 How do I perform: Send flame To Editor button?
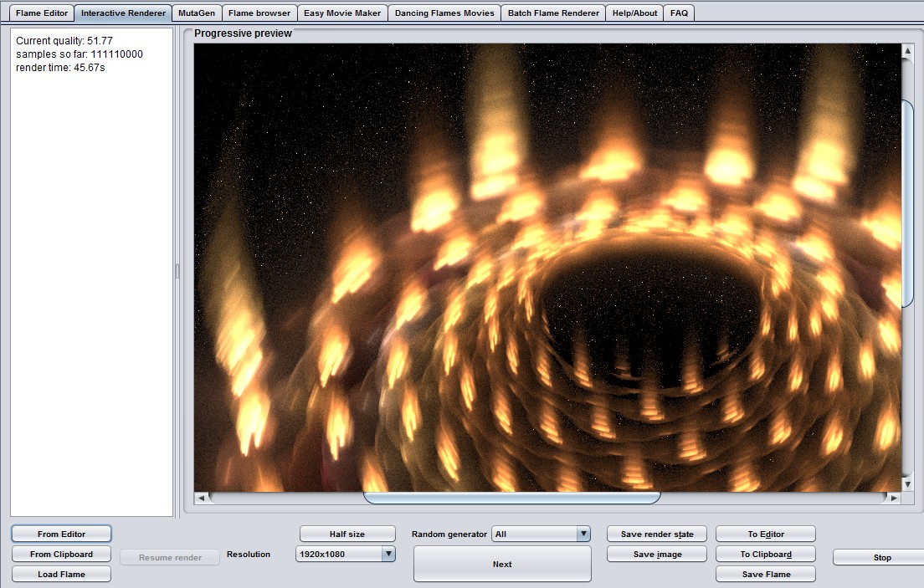pyautogui.click(x=766, y=534)
